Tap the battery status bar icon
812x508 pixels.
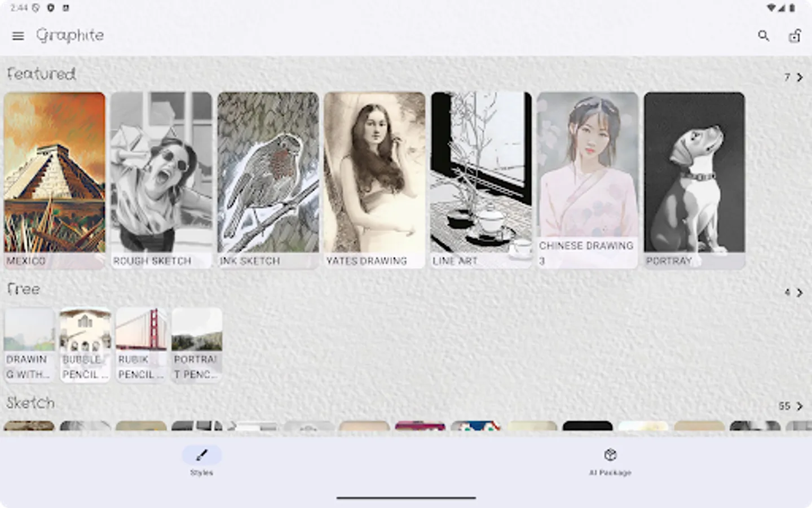pos(792,8)
